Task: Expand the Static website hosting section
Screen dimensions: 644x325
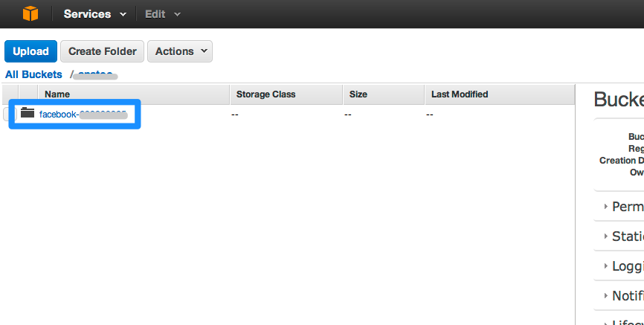Action: [626, 236]
